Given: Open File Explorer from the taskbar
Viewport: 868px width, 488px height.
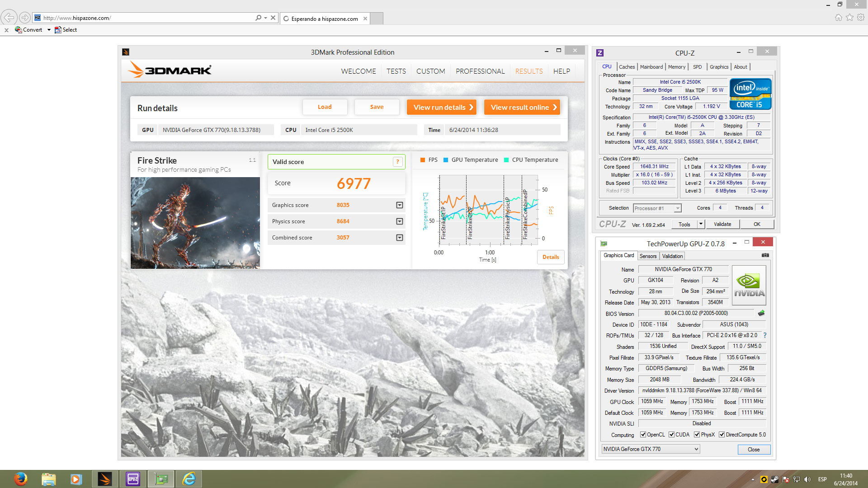Looking at the screenshot, I should click(x=48, y=479).
